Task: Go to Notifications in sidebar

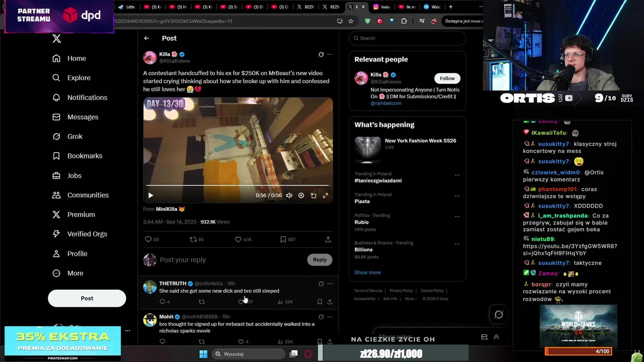Action: coord(80,98)
